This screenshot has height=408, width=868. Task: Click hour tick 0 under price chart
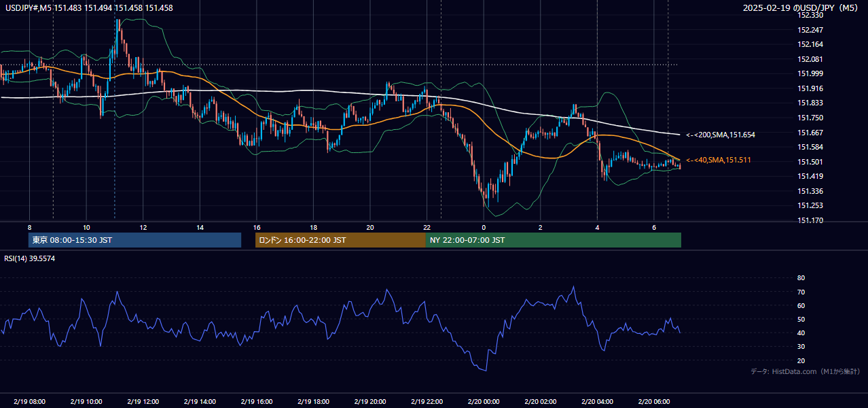tap(484, 227)
